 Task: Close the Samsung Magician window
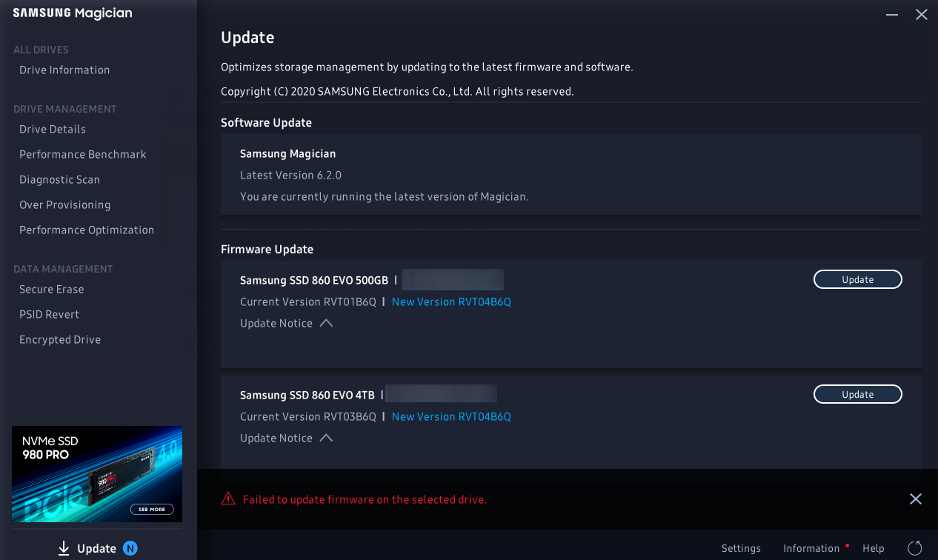(922, 15)
